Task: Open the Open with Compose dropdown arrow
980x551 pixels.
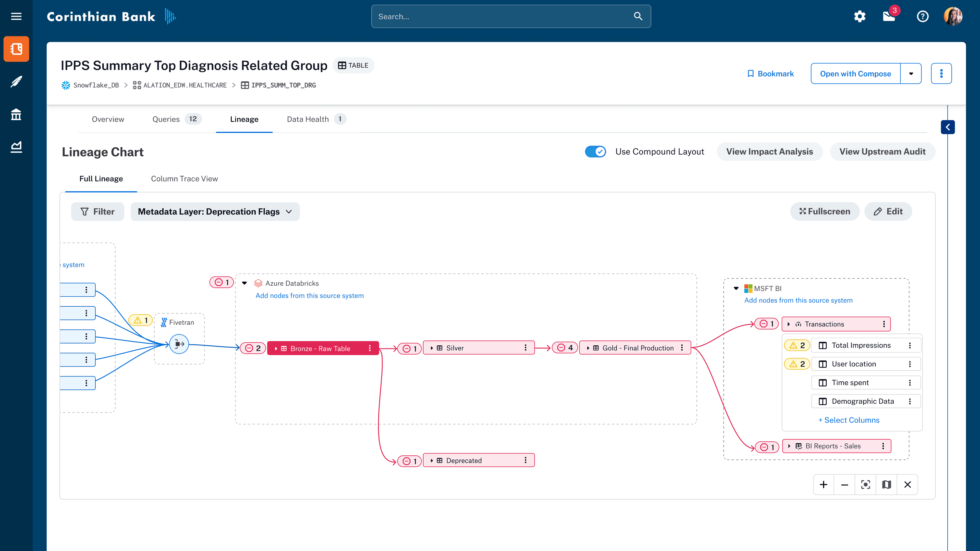Action: pyautogui.click(x=911, y=73)
